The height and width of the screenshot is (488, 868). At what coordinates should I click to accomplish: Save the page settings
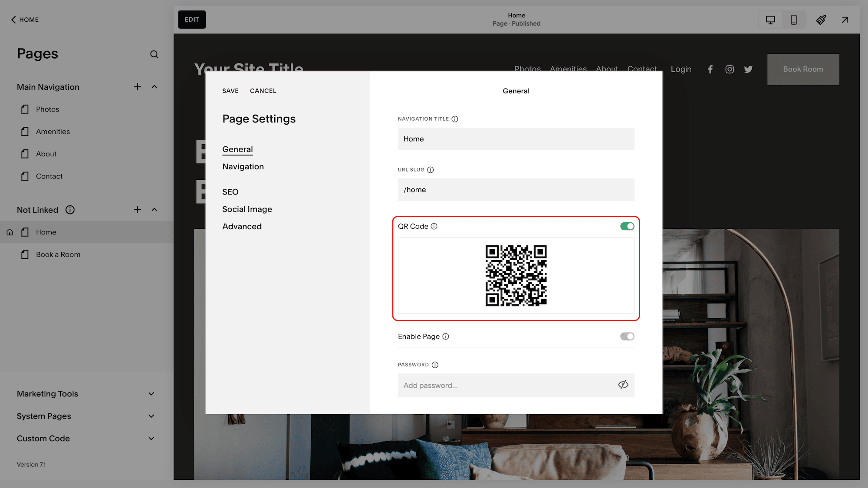click(230, 91)
